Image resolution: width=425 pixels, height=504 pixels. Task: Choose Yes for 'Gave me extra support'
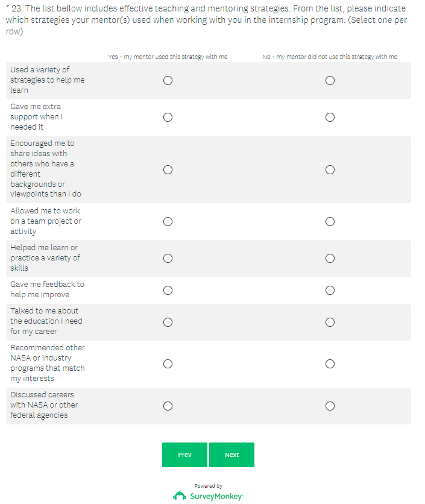tap(168, 117)
